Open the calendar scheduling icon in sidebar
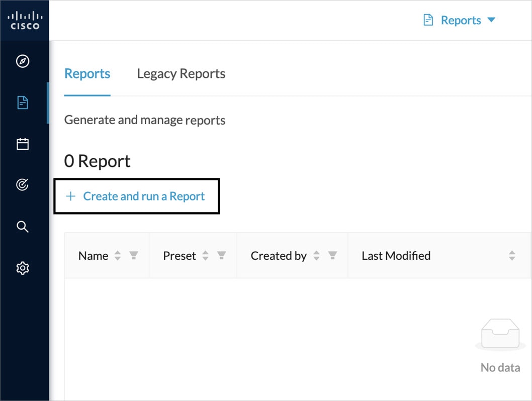The width and height of the screenshot is (532, 401). [22, 144]
